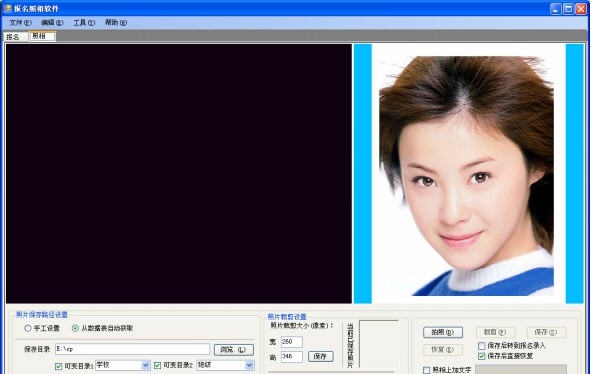
Task: Click the 保存 (S) button beside 裁剪
Action: point(546,332)
